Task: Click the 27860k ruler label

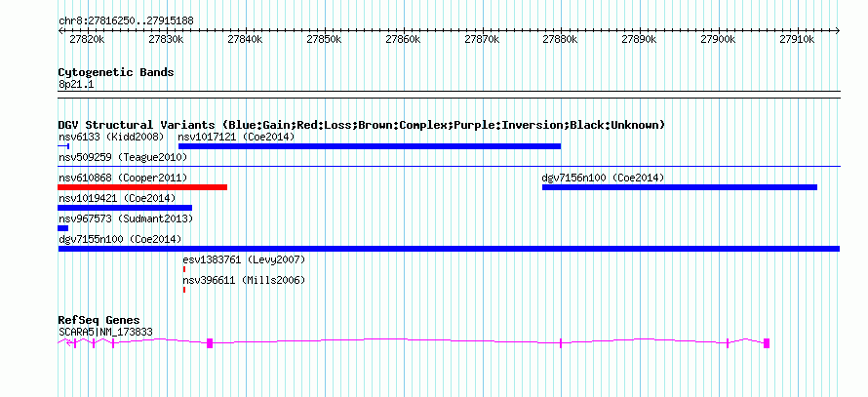Action: pyautogui.click(x=403, y=40)
